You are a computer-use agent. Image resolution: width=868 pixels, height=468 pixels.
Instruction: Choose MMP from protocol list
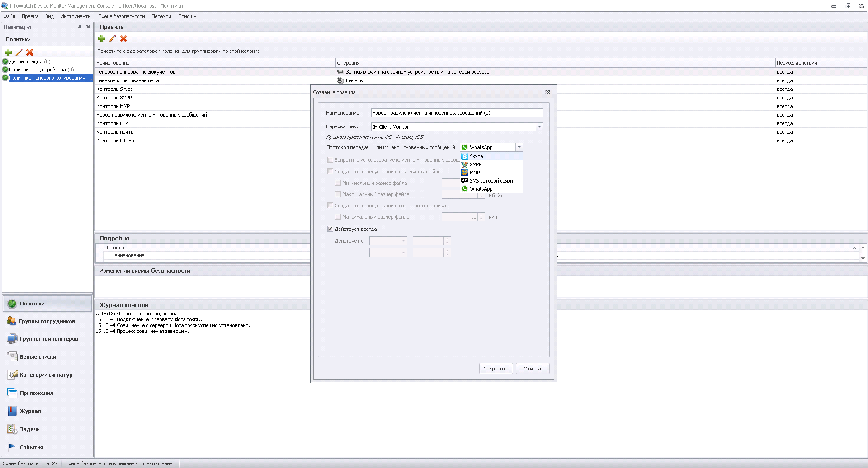[x=491, y=173]
